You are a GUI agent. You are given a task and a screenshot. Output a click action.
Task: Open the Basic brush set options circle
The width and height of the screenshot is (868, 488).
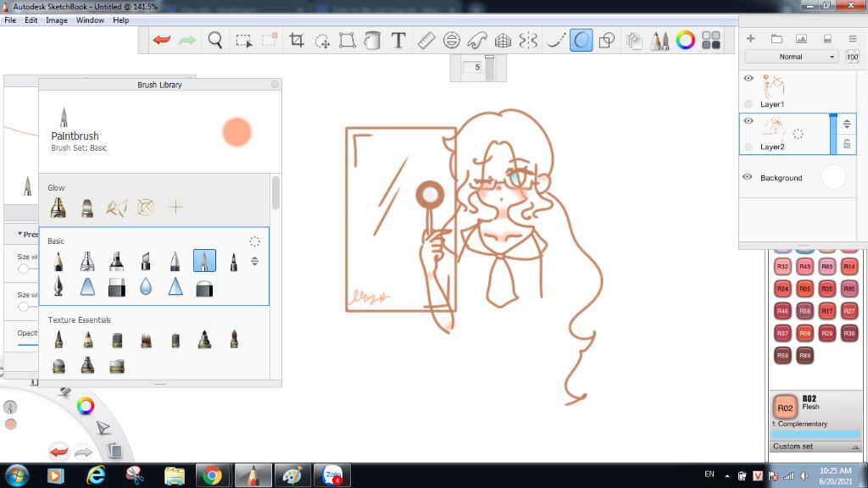point(254,241)
